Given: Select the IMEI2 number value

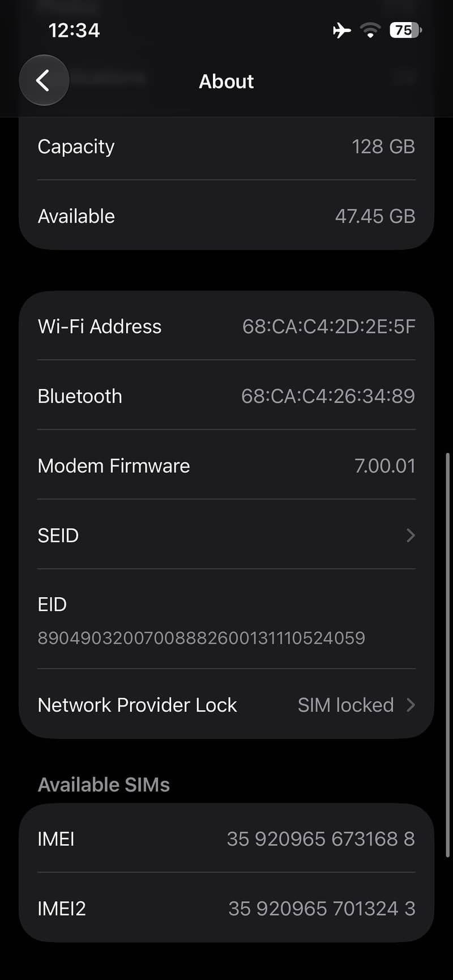Looking at the screenshot, I should pos(322,908).
